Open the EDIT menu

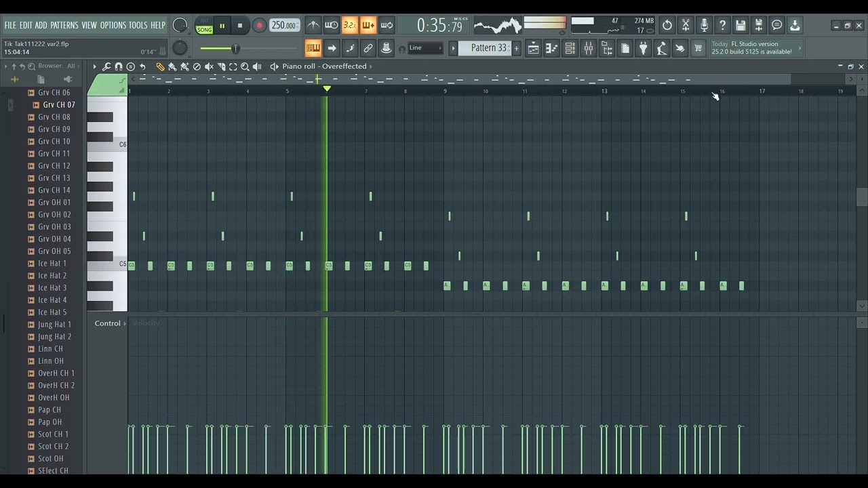click(x=26, y=25)
